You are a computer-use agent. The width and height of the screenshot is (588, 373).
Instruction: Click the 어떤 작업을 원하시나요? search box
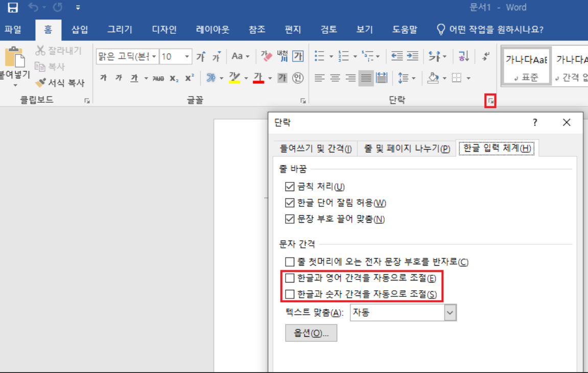tap(490, 30)
